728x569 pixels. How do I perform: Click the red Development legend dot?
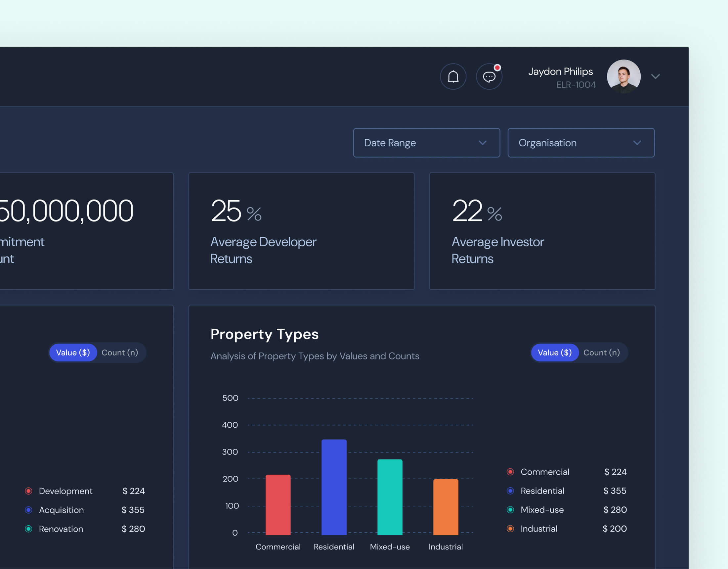tap(29, 491)
